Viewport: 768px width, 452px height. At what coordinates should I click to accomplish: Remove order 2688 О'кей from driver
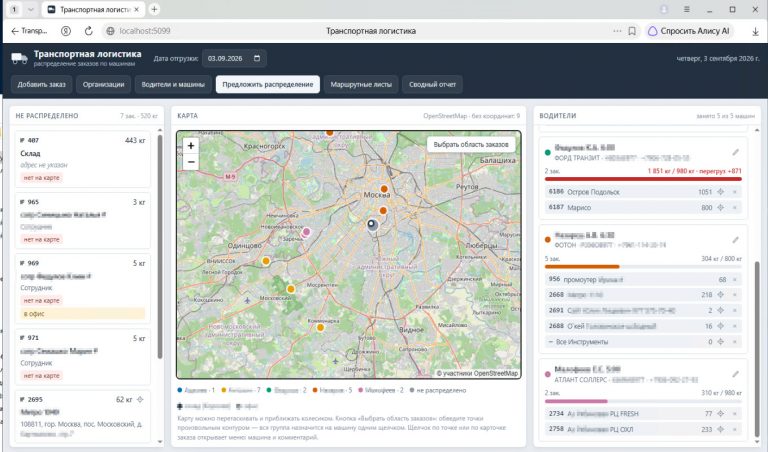(x=735, y=326)
